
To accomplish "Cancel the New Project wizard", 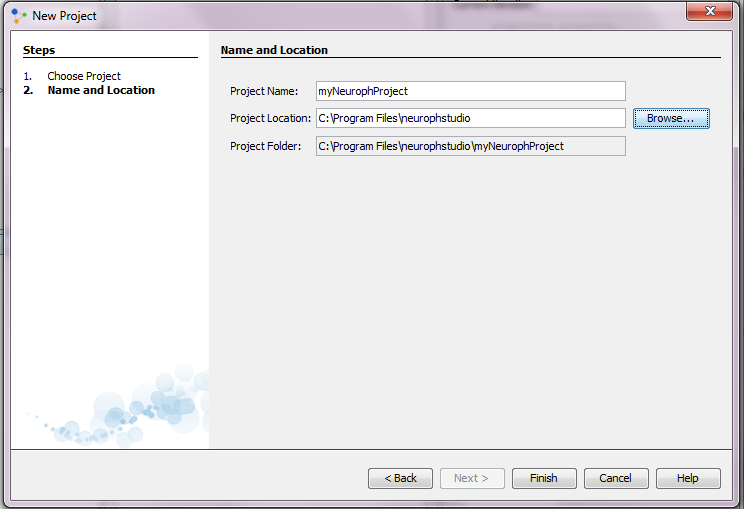I will [616, 478].
